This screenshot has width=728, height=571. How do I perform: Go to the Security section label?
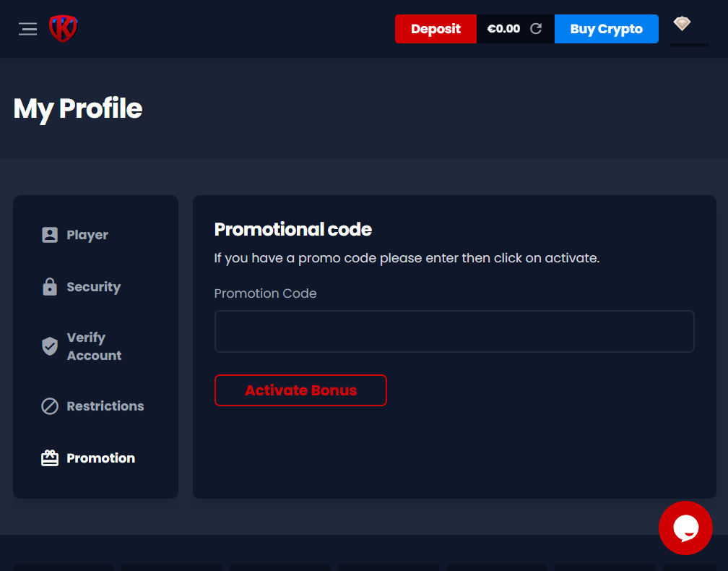tap(94, 287)
